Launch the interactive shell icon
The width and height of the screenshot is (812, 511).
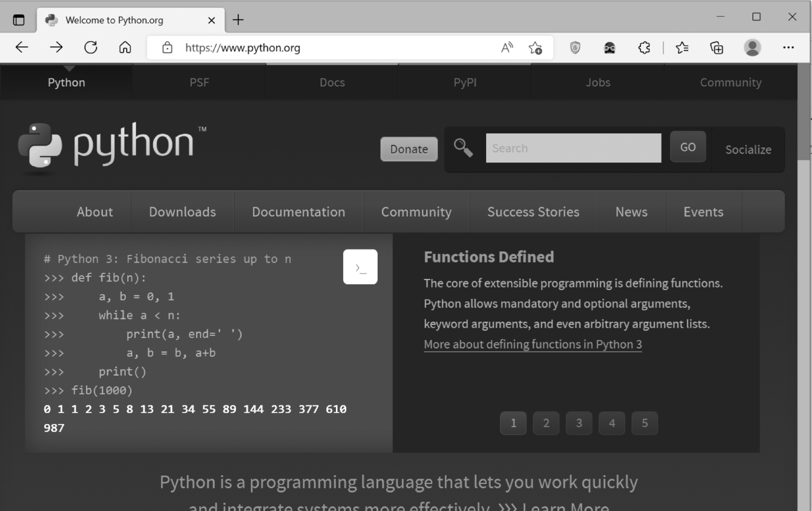(360, 267)
